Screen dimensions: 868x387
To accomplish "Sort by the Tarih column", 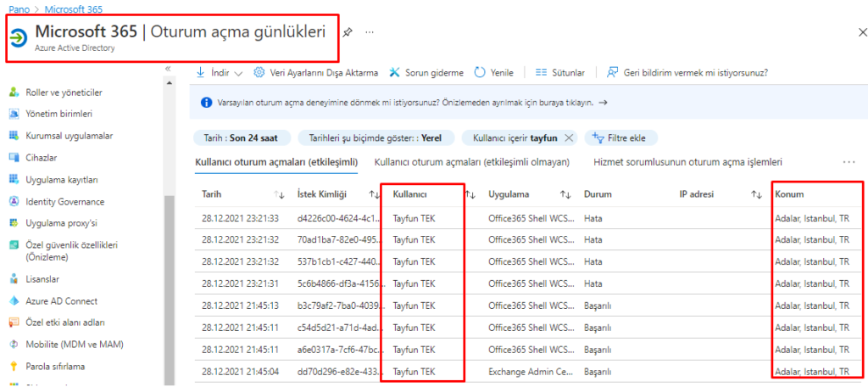I will [x=279, y=194].
